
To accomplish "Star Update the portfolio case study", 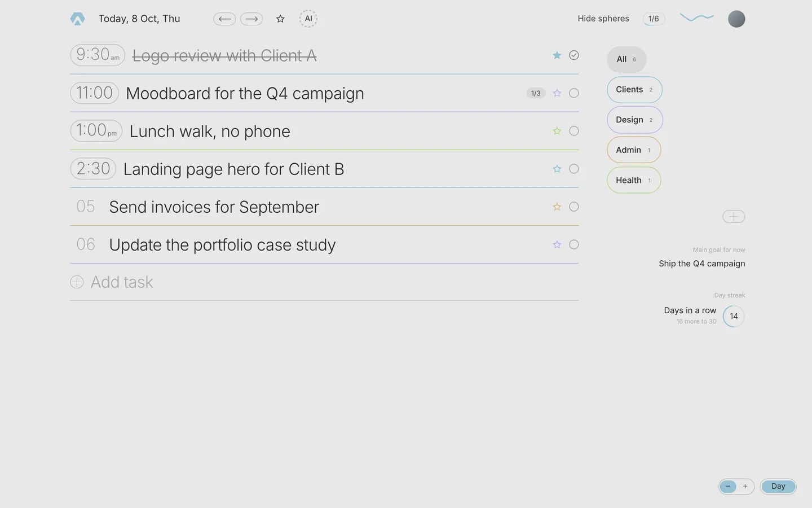I will [x=557, y=244].
